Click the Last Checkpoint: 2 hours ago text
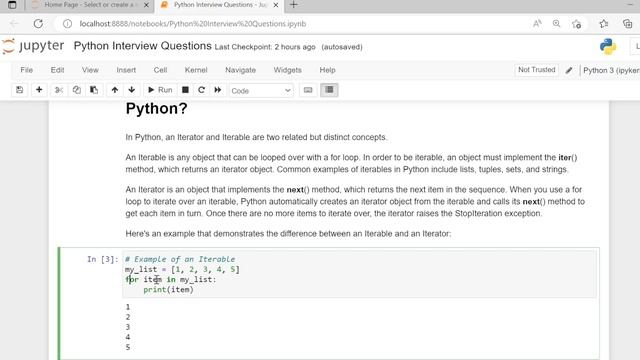This screenshot has width=640, height=360. (x=265, y=47)
